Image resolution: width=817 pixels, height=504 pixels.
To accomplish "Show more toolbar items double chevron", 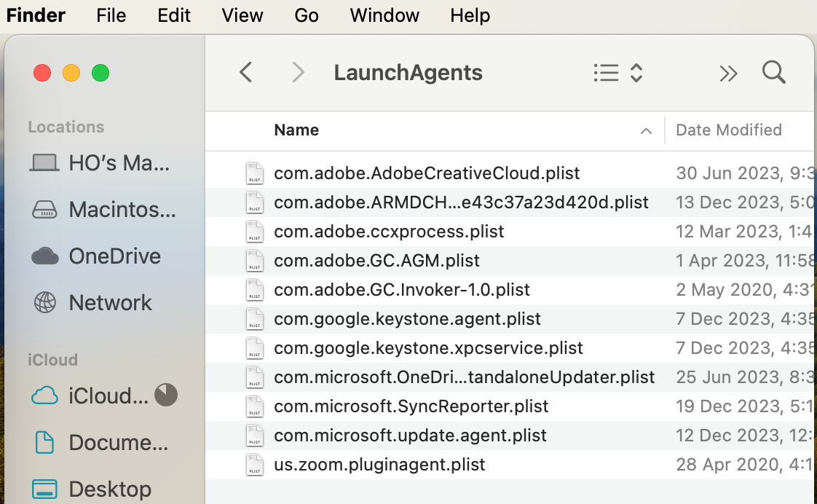I will [728, 73].
